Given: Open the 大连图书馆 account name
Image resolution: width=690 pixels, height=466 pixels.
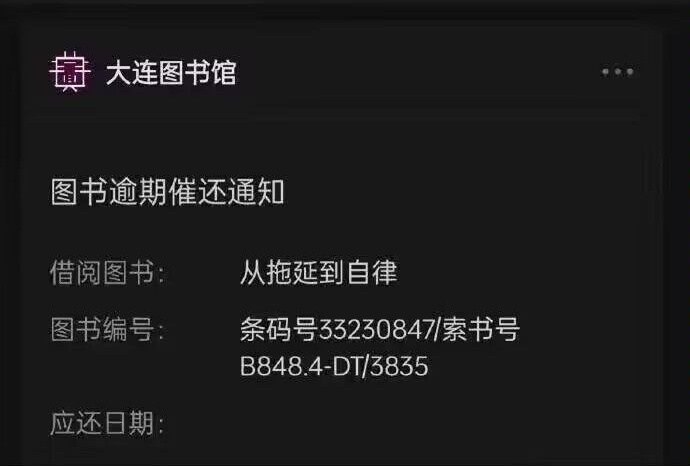Looking at the screenshot, I should coord(171,73).
